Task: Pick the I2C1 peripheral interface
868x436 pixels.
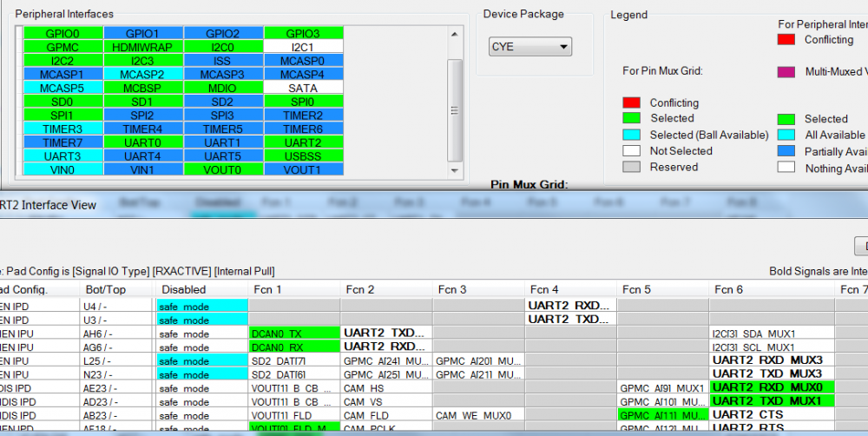Action: click(x=303, y=47)
